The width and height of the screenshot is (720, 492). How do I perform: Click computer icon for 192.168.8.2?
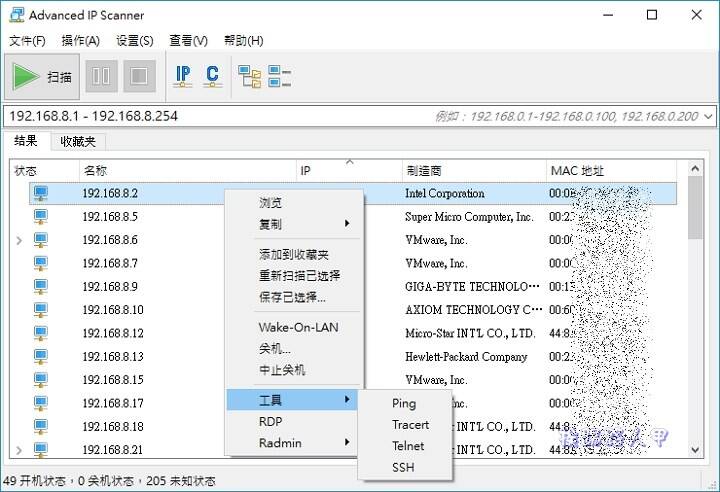tap(41, 193)
